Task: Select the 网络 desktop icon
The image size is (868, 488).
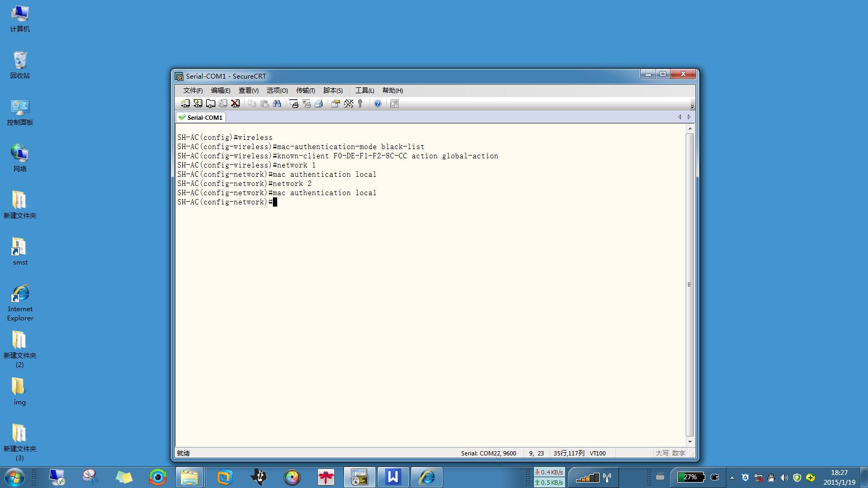Action: [20, 159]
